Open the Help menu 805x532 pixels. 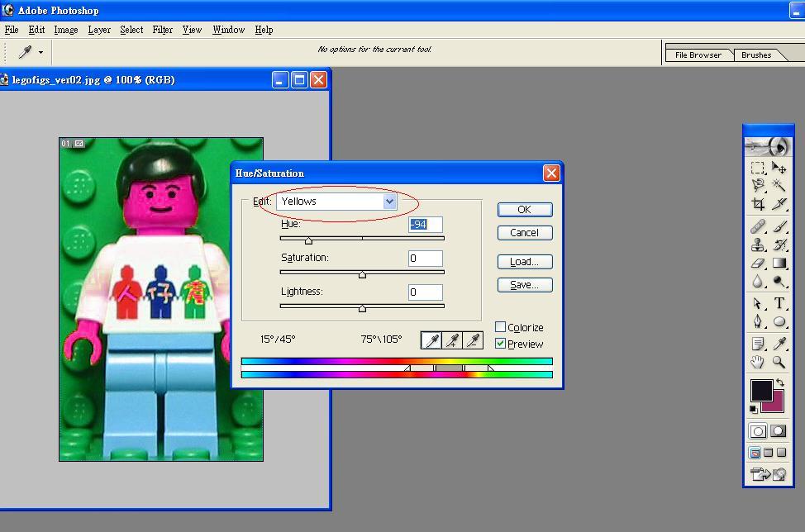tap(264, 30)
